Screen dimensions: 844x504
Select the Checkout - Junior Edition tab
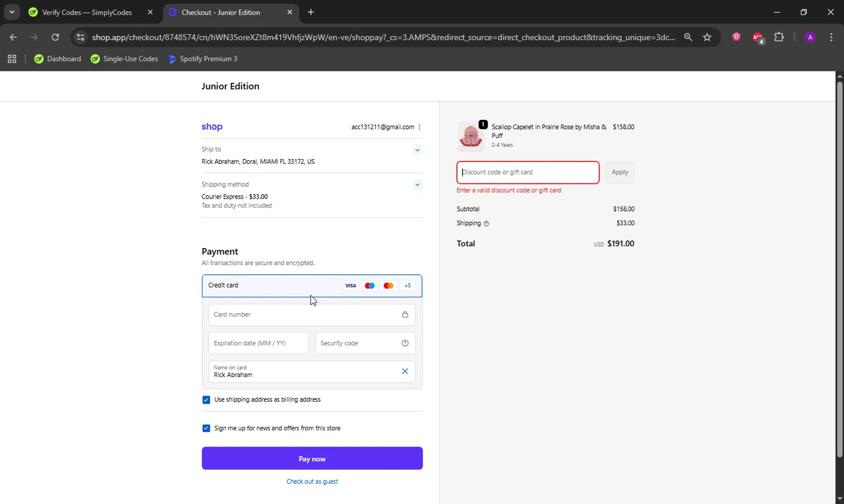coord(231,12)
